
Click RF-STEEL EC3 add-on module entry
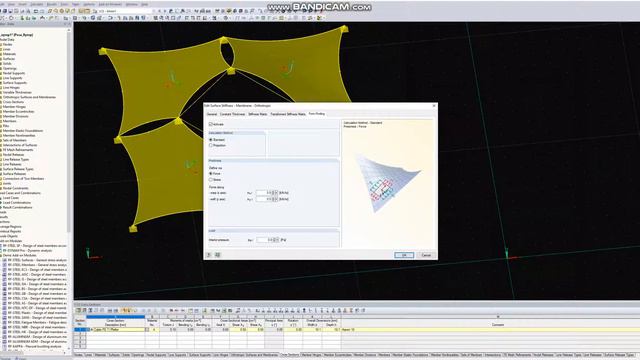coord(37,269)
